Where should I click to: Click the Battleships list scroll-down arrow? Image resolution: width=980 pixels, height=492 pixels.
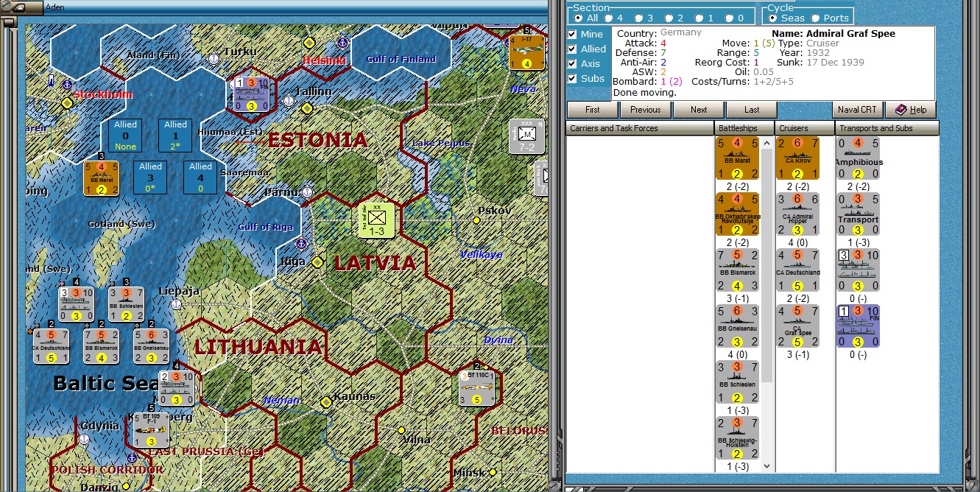point(767,466)
